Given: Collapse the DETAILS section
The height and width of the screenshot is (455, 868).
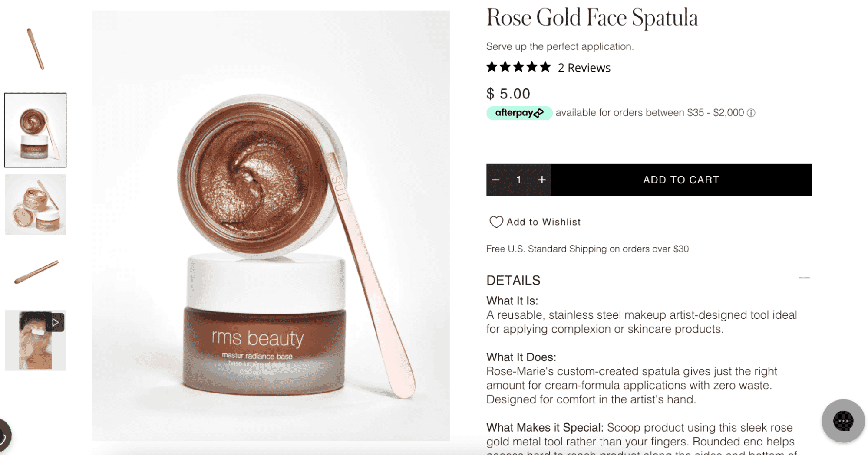Looking at the screenshot, I should point(804,278).
